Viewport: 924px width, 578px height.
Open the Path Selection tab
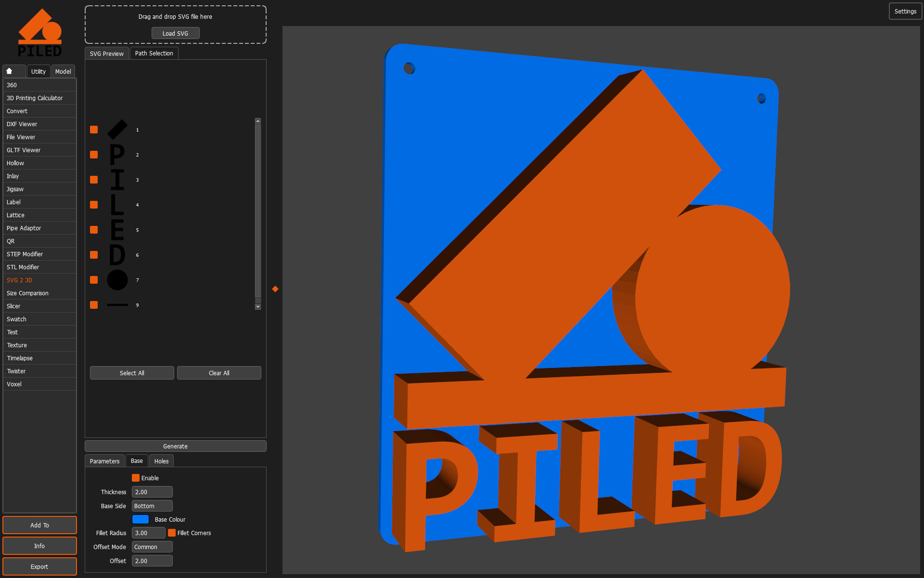click(154, 53)
